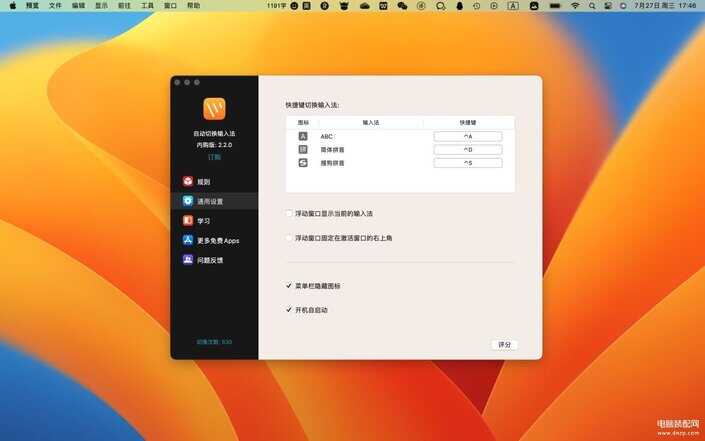Open the QQ penguin icon in menu bar
The image size is (705, 441).
pos(460,6)
